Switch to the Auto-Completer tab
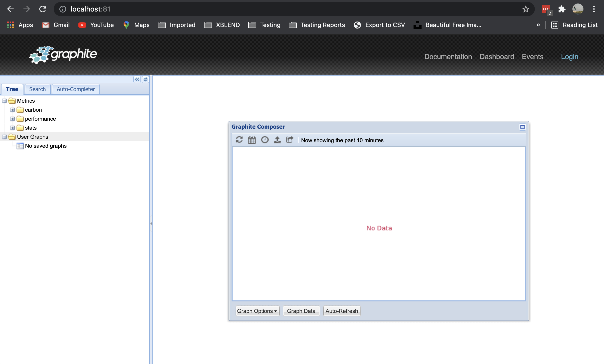Image resolution: width=604 pixels, height=364 pixels. [x=75, y=89]
